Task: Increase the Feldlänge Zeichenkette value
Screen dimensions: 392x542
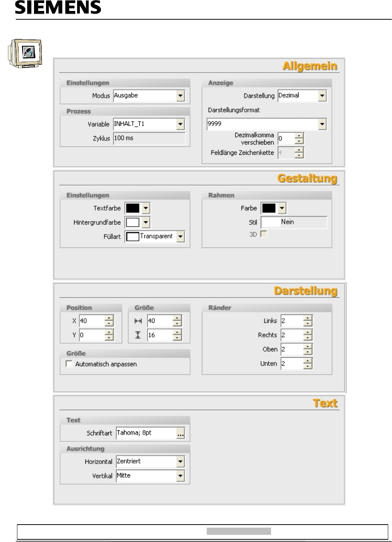Action: pyautogui.click(x=299, y=150)
